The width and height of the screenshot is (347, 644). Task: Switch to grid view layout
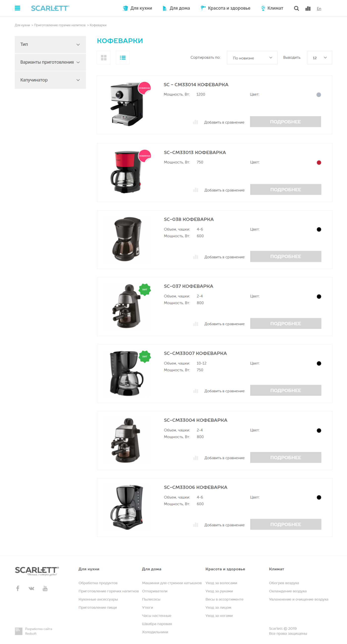(104, 58)
